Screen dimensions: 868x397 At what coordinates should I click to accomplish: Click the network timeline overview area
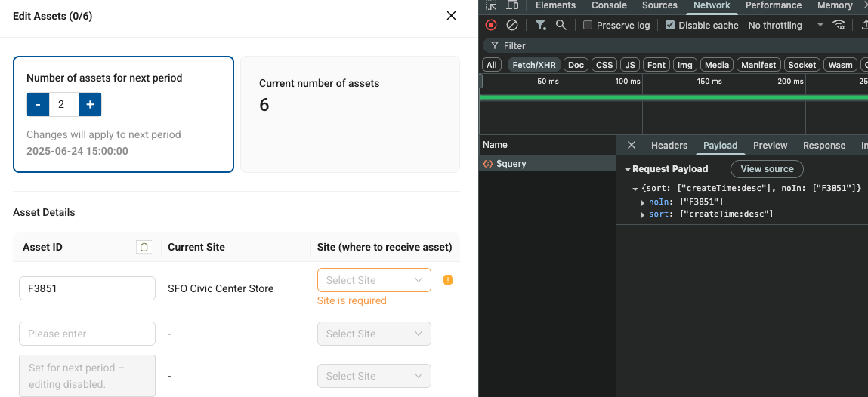(x=674, y=104)
